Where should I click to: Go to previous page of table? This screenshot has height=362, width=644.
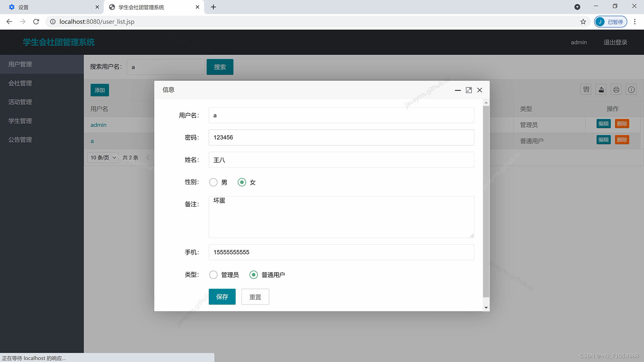tap(148, 158)
